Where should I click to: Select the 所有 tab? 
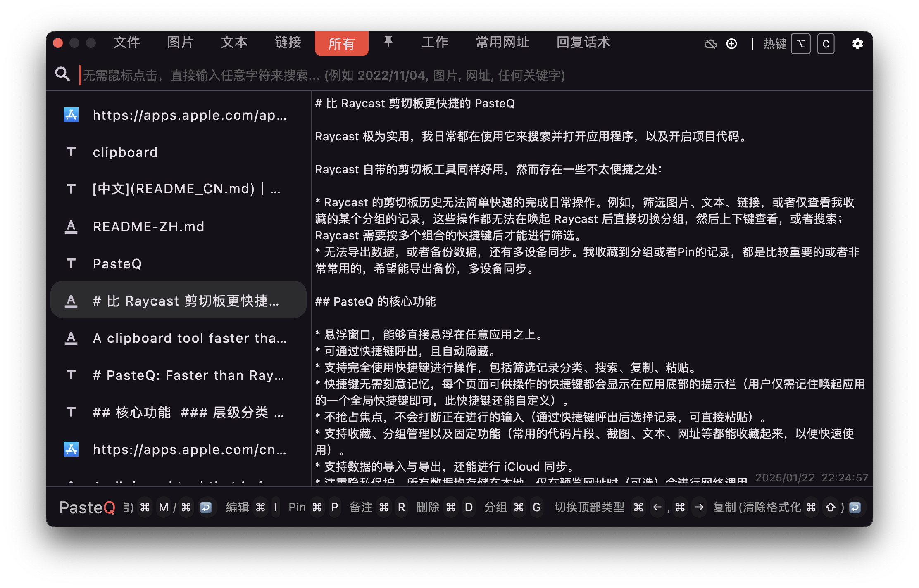pos(341,43)
